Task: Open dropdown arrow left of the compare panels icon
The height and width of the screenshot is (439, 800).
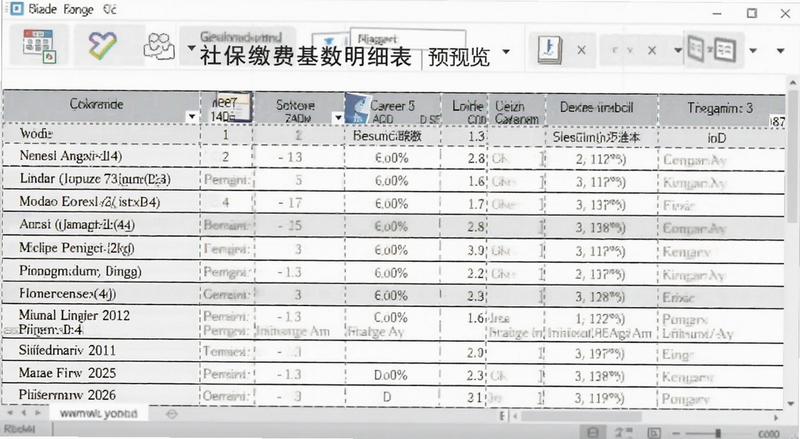Action: tap(678, 50)
